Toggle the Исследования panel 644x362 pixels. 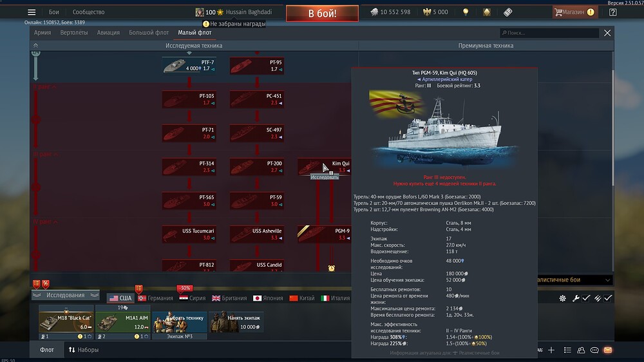pos(66,295)
